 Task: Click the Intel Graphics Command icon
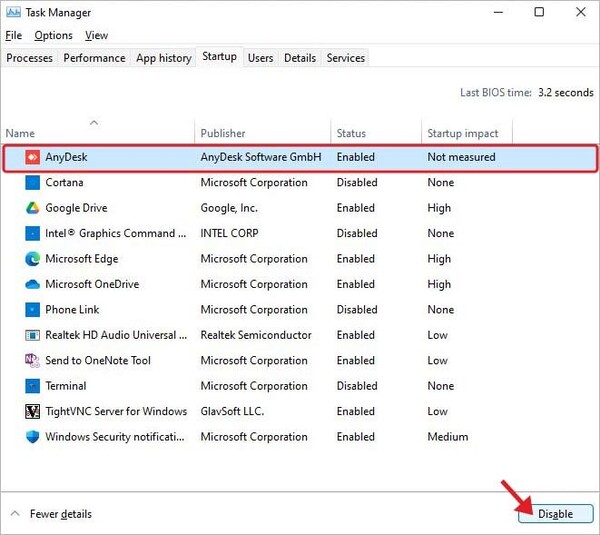coord(33,233)
